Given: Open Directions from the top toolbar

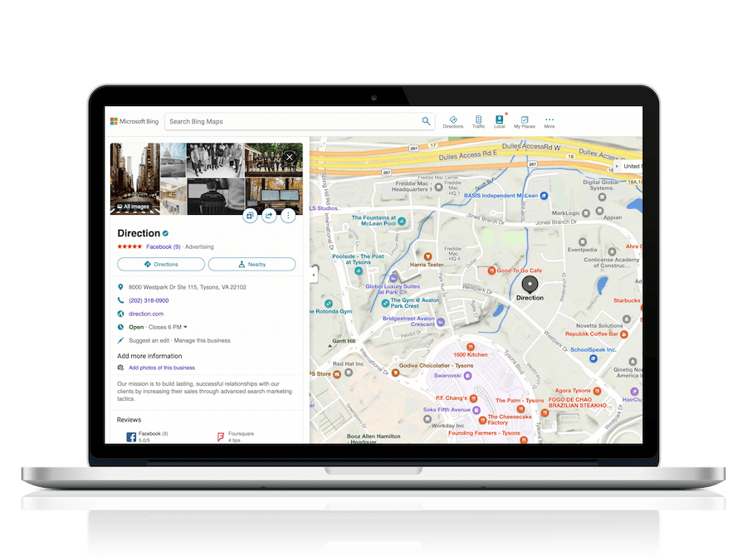Looking at the screenshot, I should (454, 121).
